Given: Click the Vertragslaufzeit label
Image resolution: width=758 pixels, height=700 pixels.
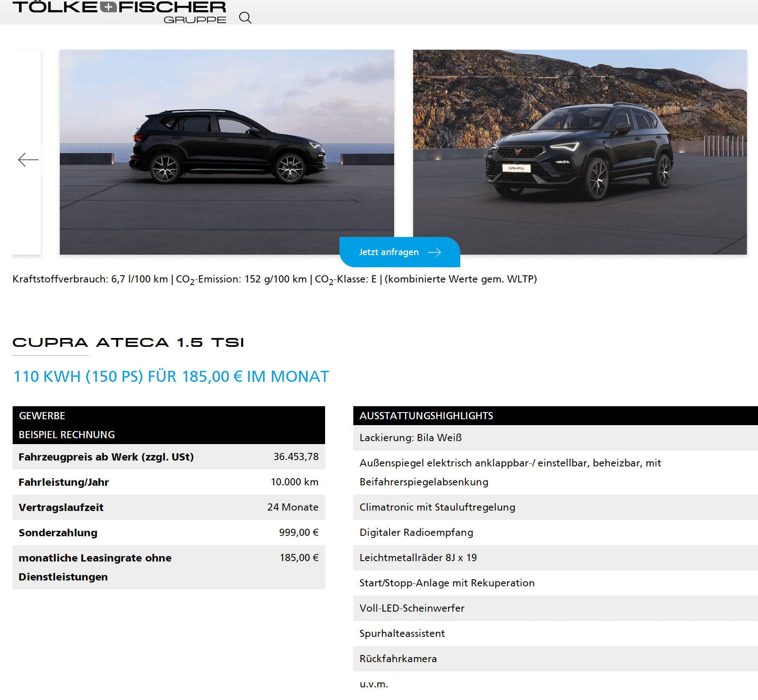Looking at the screenshot, I should point(61,507).
